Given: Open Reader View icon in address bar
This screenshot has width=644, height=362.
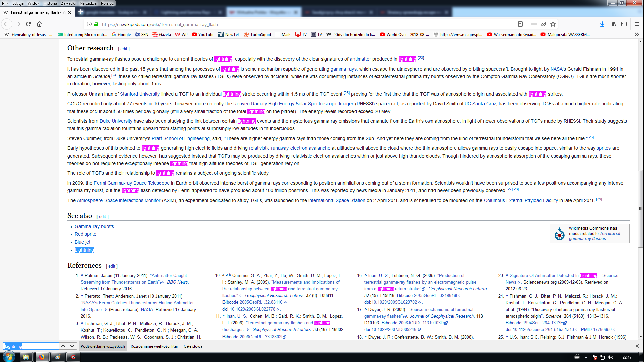Looking at the screenshot, I should pos(520,24).
